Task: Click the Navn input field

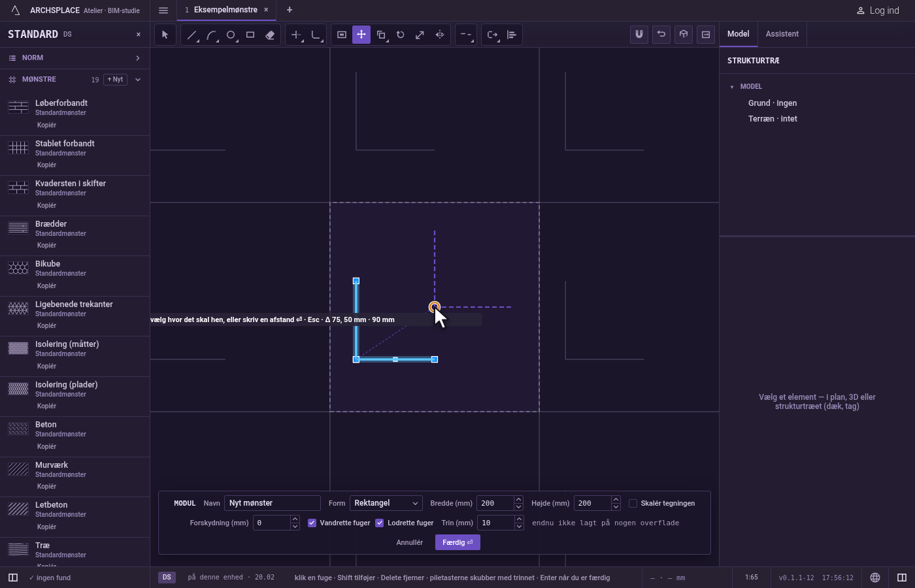Action: (273, 503)
